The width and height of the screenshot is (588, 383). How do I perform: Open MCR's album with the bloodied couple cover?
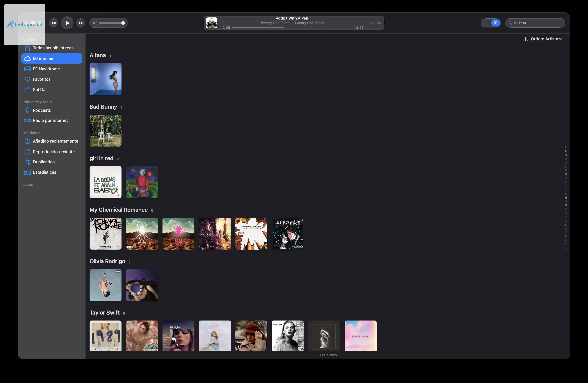[x=288, y=234]
